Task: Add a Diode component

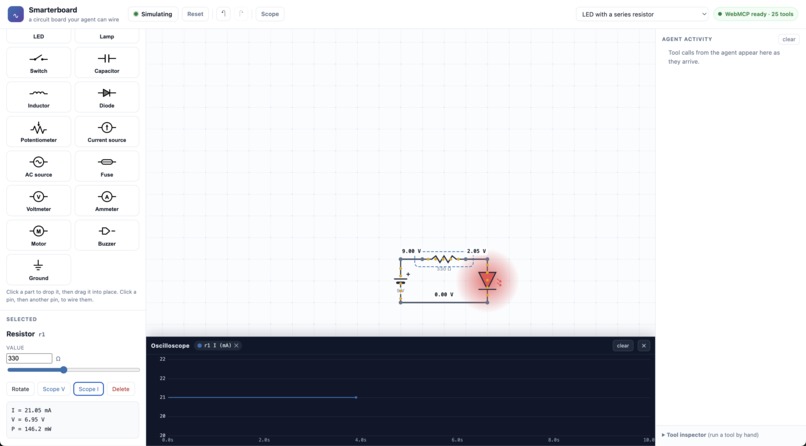Action: click(107, 97)
